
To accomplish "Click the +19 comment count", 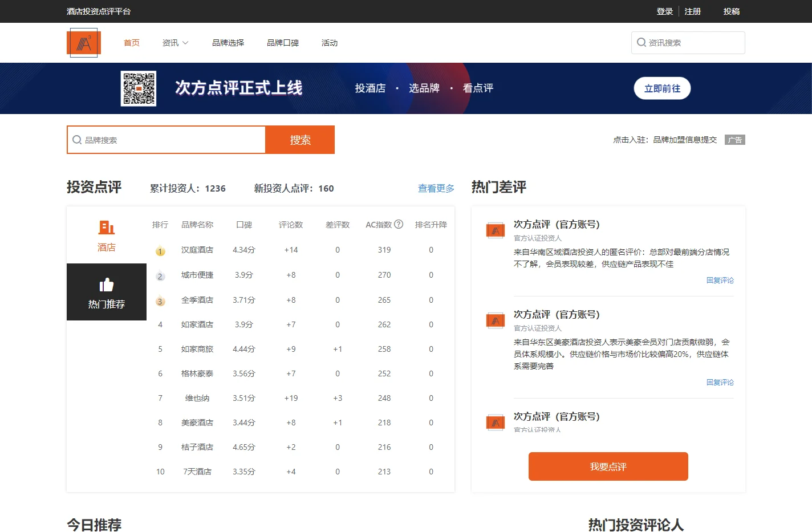I will (x=291, y=398).
